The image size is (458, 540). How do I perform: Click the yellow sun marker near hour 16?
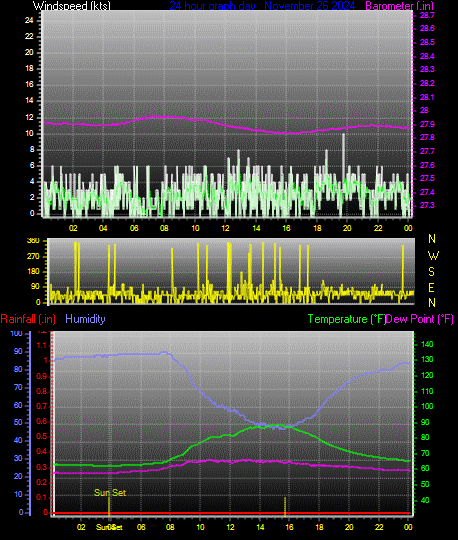(285, 506)
